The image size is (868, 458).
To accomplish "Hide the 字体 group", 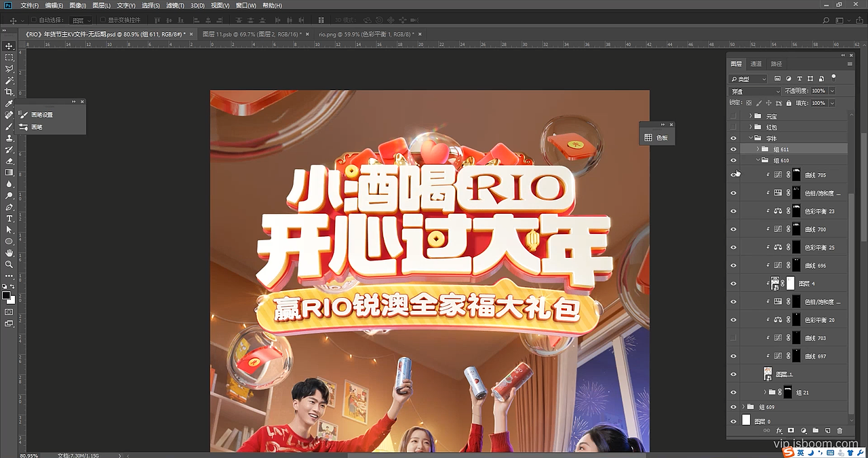I will point(733,138).
